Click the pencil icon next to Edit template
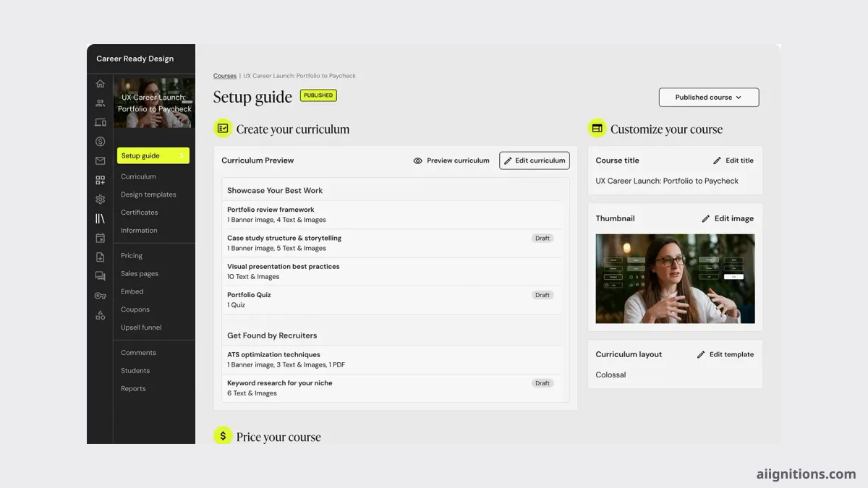This screenshot has height=488, width=868. point(701,354)
